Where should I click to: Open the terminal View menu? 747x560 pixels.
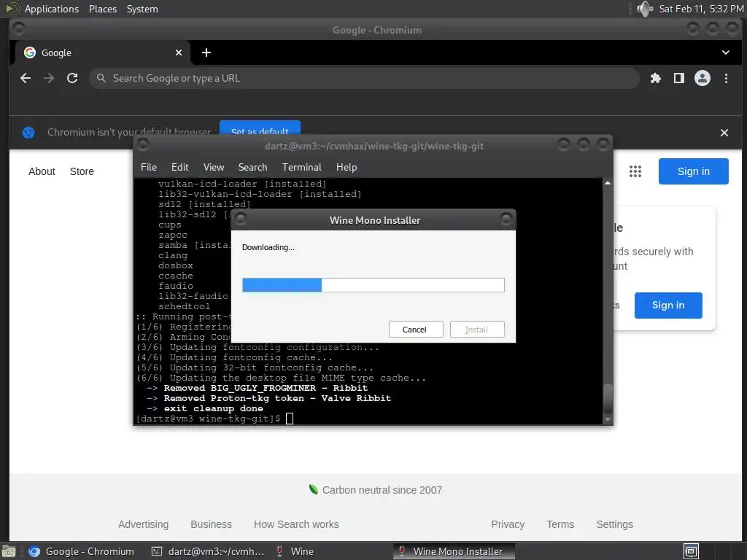coord(214,167)
